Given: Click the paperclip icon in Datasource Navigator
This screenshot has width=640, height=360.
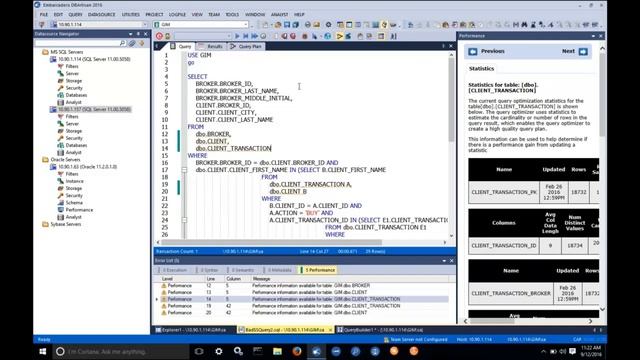Looking at the screenshot, I should (x=132, y=43).
